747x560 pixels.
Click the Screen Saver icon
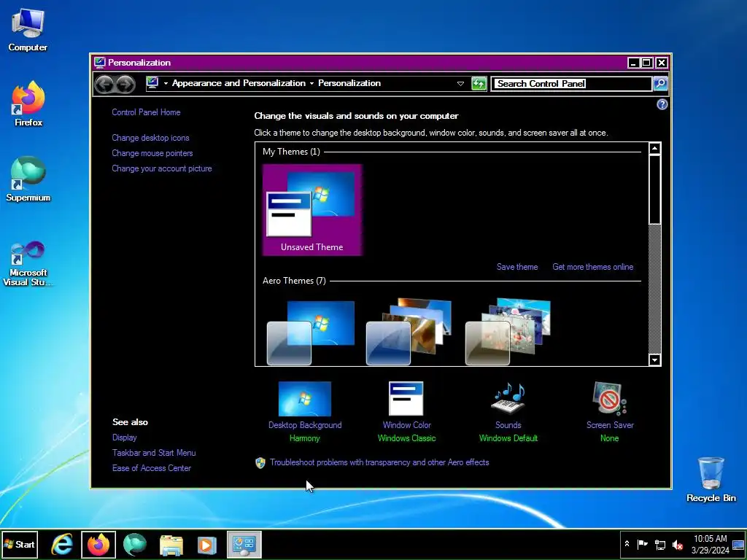pyautogui.click(x=610, y=399)
